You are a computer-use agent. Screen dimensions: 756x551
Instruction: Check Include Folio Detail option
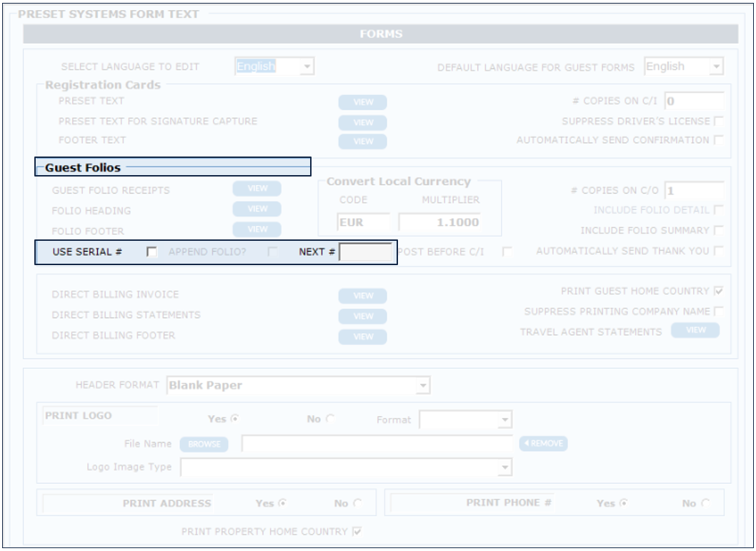718,210
